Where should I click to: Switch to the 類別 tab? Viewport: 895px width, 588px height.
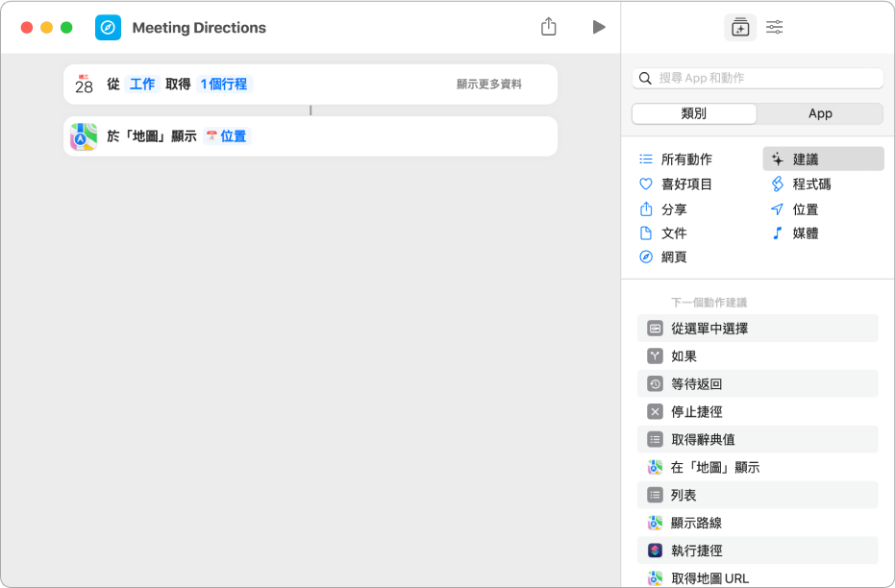[x=692, y=113]
